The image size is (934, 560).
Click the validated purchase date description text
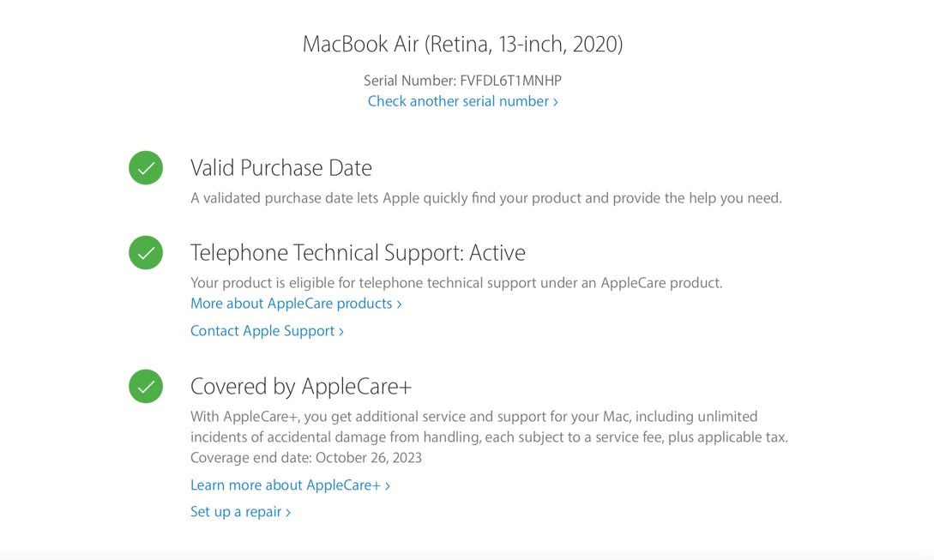(x=485, y=198)
